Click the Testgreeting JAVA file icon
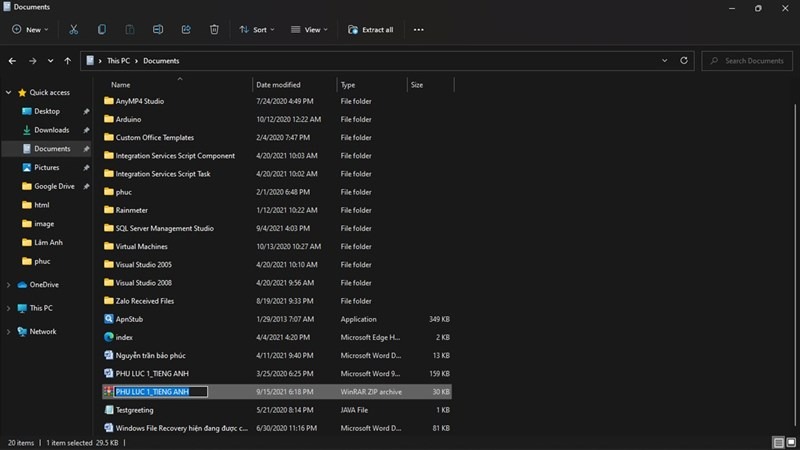Image resolution: width=800 pixels, height=450 pixels. tap(109, 410)
